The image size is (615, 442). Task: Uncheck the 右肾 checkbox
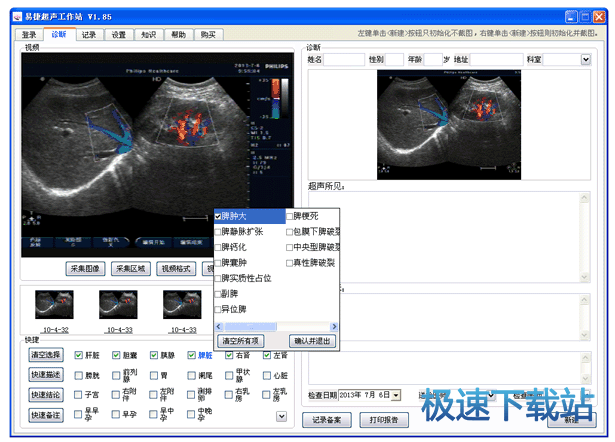(229, 355)
